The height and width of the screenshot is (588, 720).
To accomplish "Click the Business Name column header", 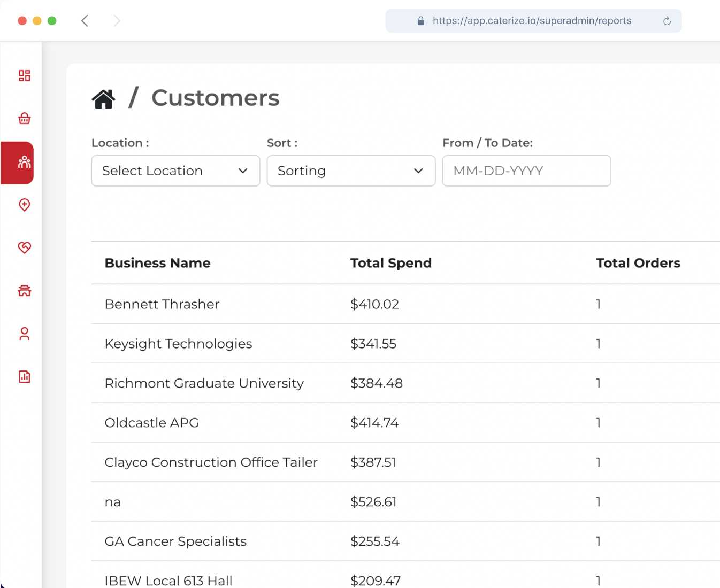I will coord(157,263).
